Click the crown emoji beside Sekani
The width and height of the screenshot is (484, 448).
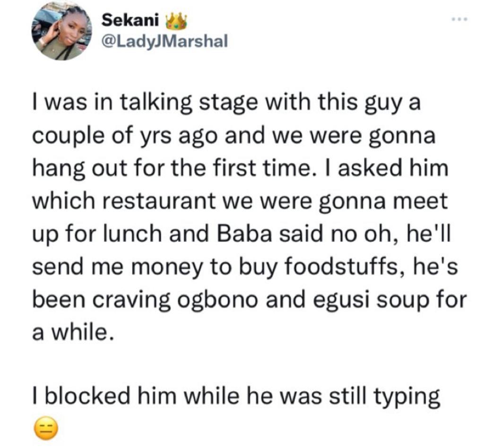176,22
